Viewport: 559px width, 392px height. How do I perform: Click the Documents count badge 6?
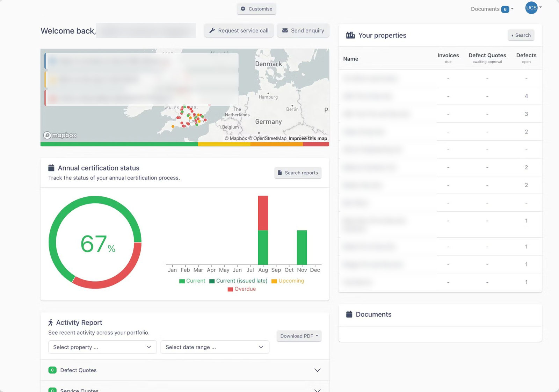pyautogui.click(x=505, y=9)
